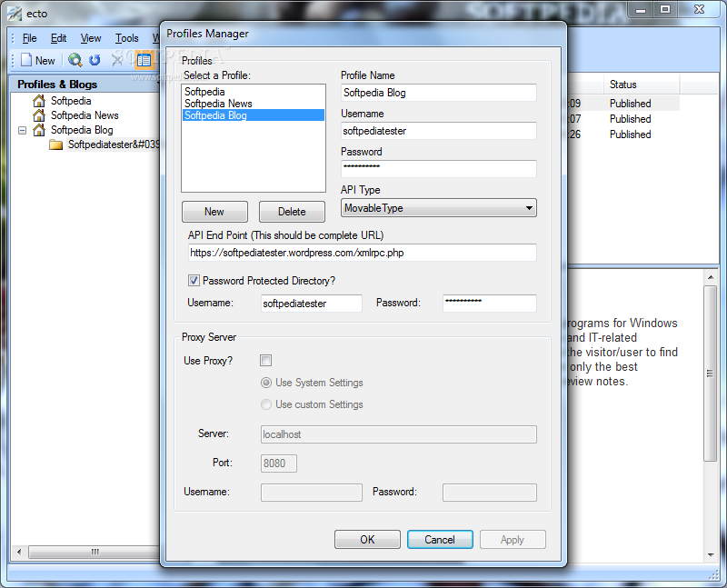This screenshot has width=727, height=588.
Task: Click the house icon beside Softpedia News
Action: tap(39, 115)
